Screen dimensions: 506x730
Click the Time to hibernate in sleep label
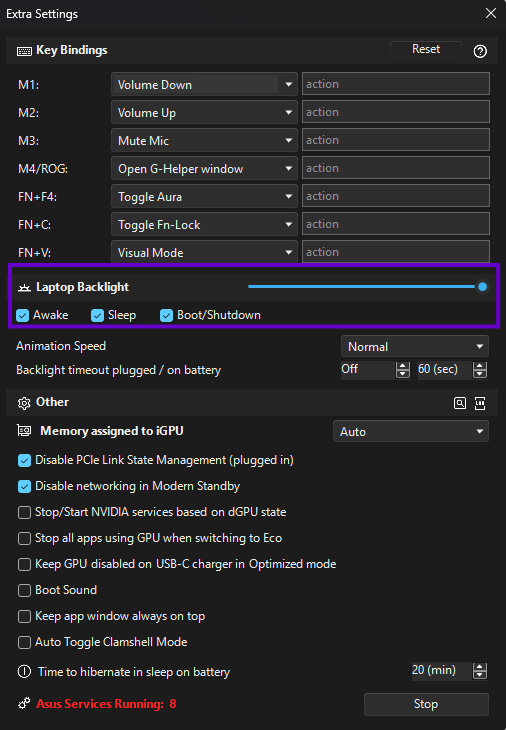point(134,672)
